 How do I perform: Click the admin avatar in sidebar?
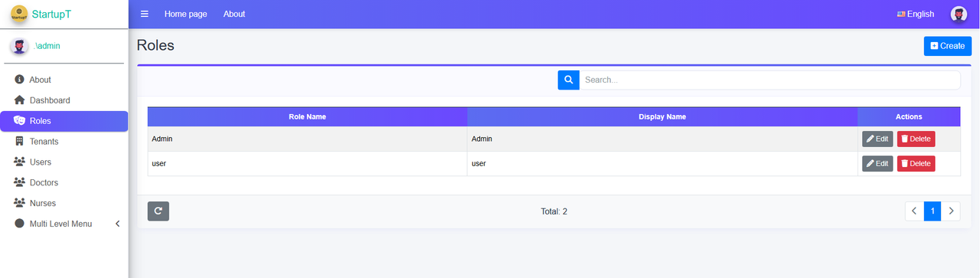(19, 46)
